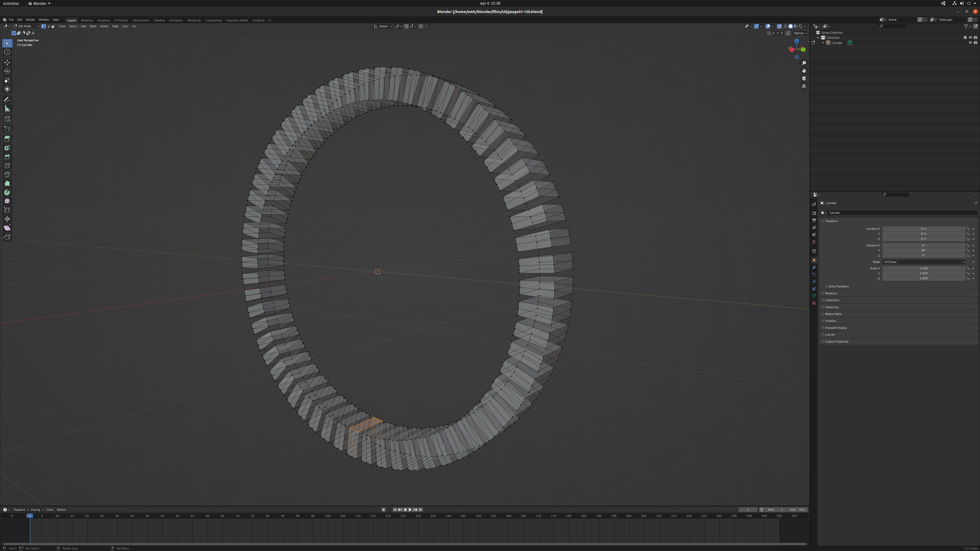Open the rotation Mode XYZ Euler dropdown
The height and width of the screenshot is (551, 980).
(924, 262)
